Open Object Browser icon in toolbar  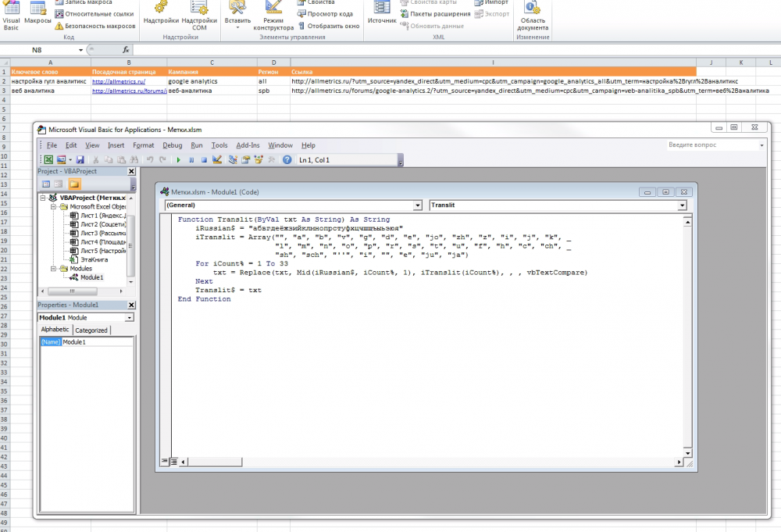pyautogui.click(x=258, y=160)
